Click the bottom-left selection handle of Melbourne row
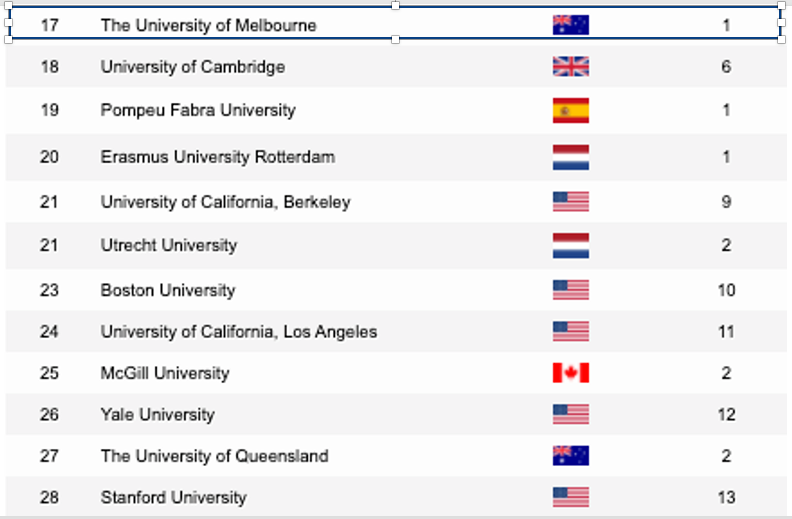The width and height of the screenshot is (792, 519). [x=8, y=39]
